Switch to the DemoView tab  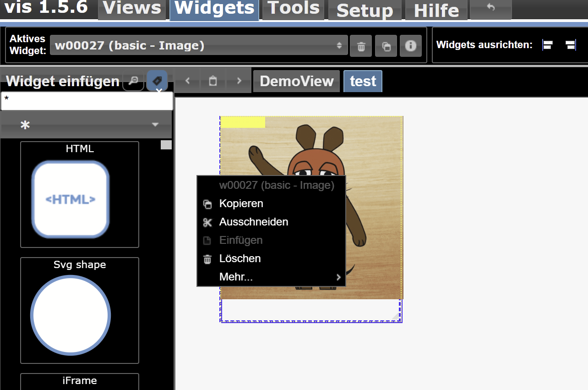point(297,81)
